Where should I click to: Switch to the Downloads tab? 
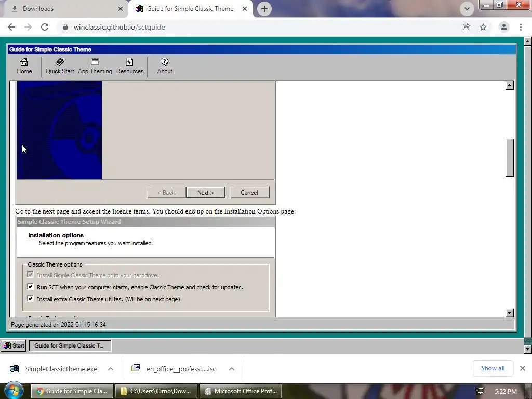pyautogui.click(x=64, y=9)
